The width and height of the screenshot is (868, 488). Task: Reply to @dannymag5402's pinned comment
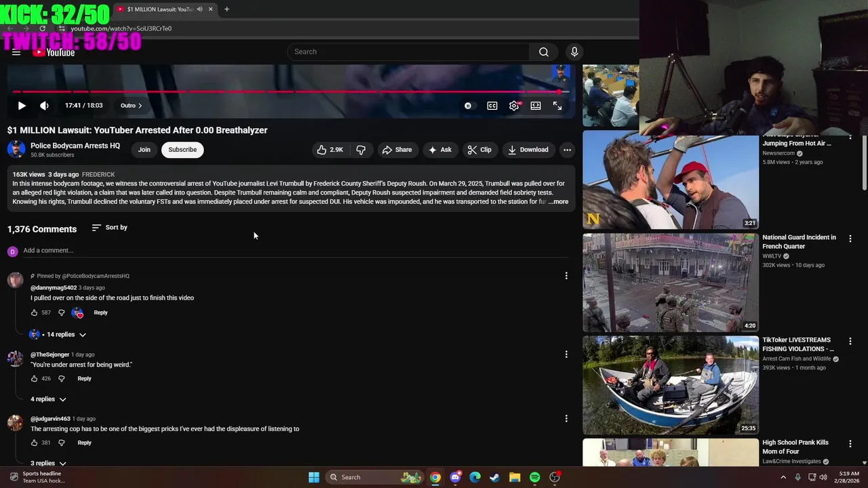pyautogui.click(x=100, y=312)
